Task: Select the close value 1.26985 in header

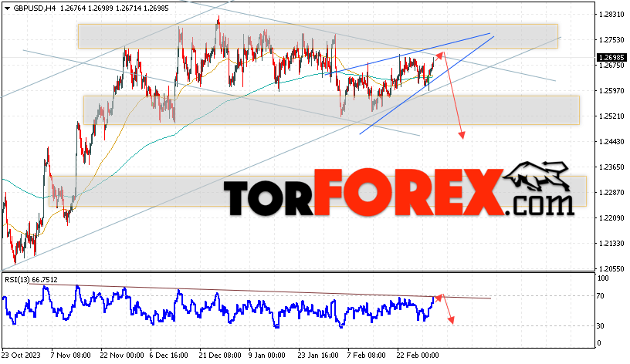Action: pos(156,8)
